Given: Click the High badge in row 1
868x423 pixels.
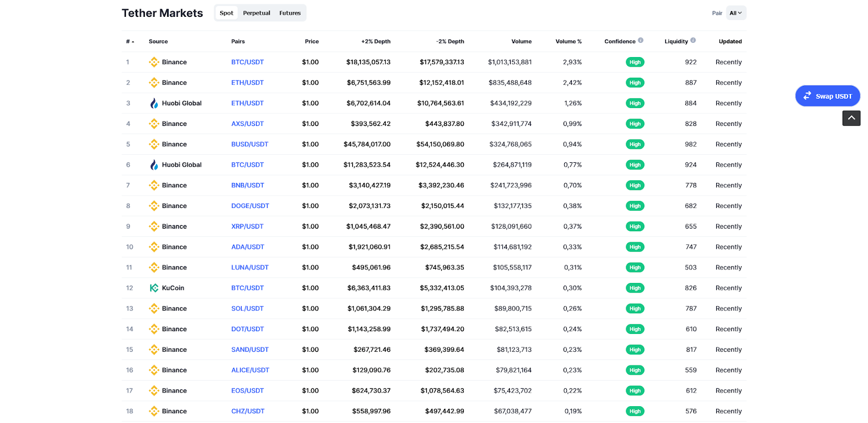Looking at the screenshot, I should click(635, 62).
